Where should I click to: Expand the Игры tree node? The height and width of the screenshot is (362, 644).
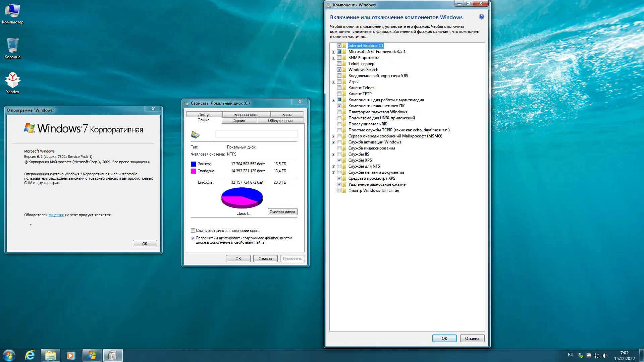(333, 82)
